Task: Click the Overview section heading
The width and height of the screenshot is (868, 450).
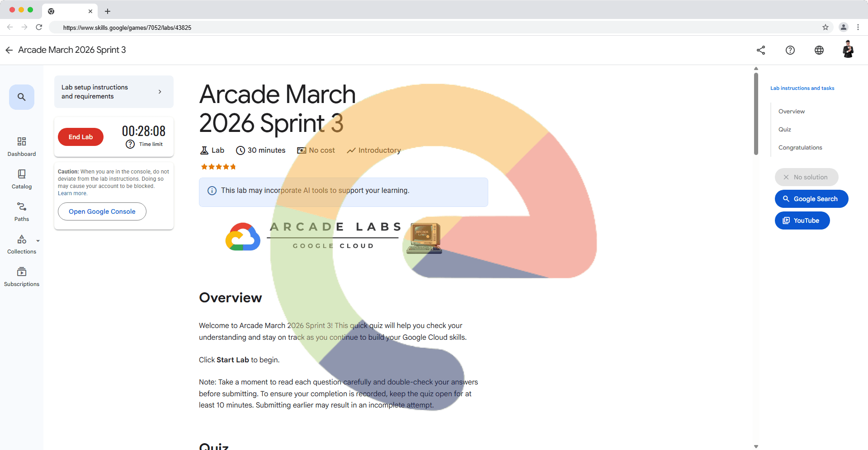Action: coord(231,298)
